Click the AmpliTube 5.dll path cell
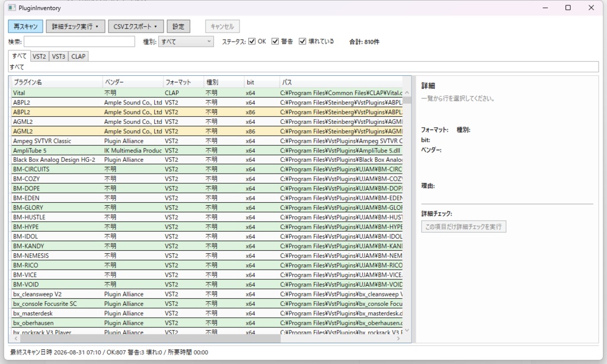Image resolution: width=607 pixels, height=364 pixels. click(x=340, y=150)
